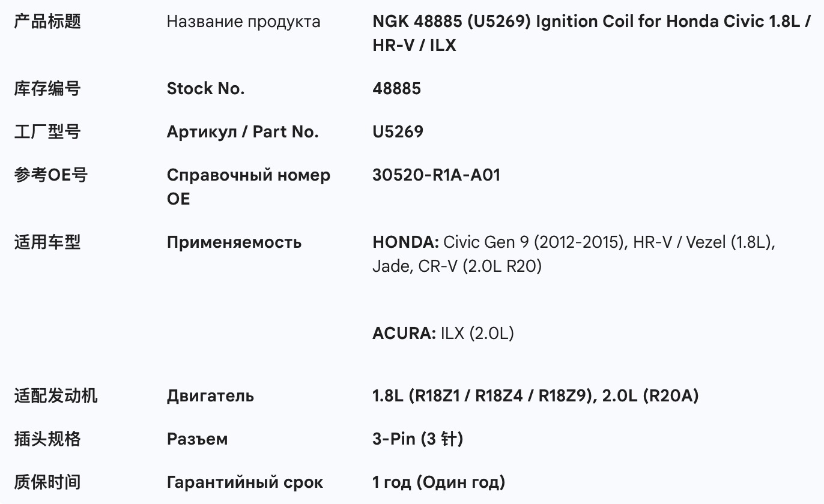Click the 'Применяемость' label
Screen dimensions: 824x504
click(234, 242)
